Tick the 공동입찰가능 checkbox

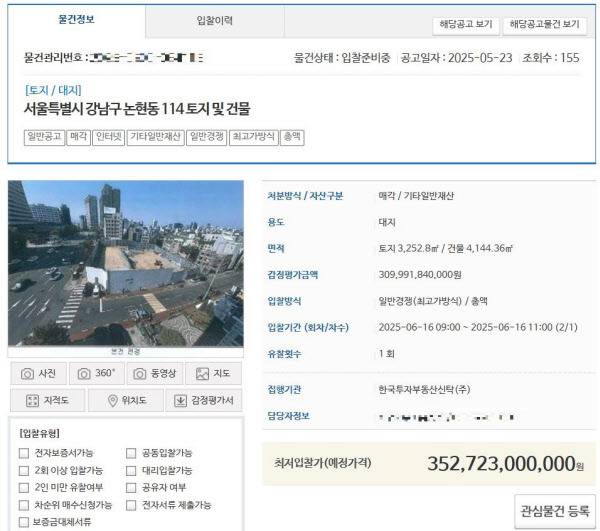[131, 453]
